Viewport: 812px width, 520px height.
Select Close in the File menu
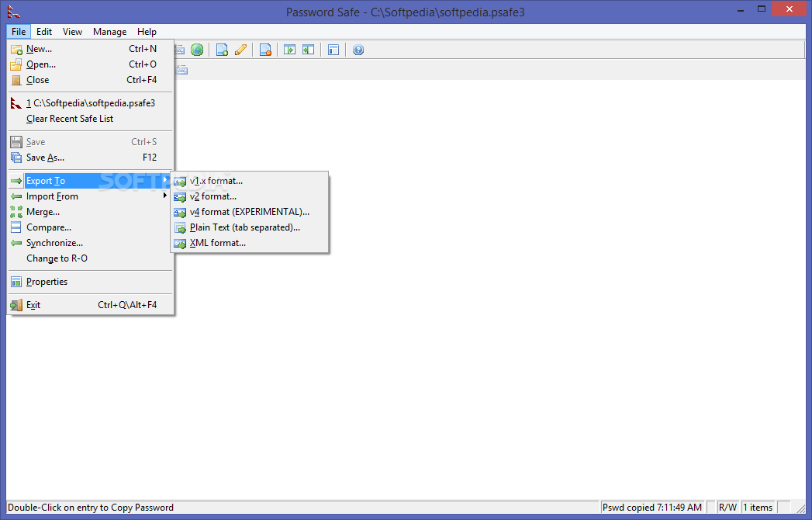coord(91,80)
